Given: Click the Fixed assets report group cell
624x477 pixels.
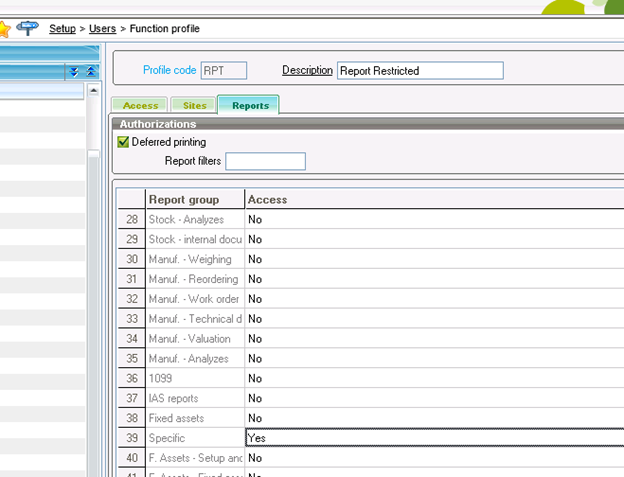Looking at the screenshot, I should [x=195, y=418].
